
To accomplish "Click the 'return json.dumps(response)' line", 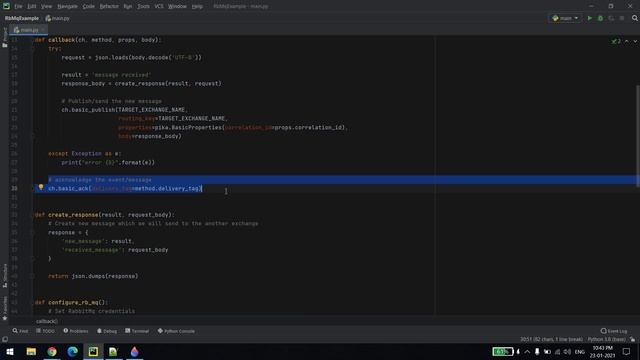I will pos(93,276).
